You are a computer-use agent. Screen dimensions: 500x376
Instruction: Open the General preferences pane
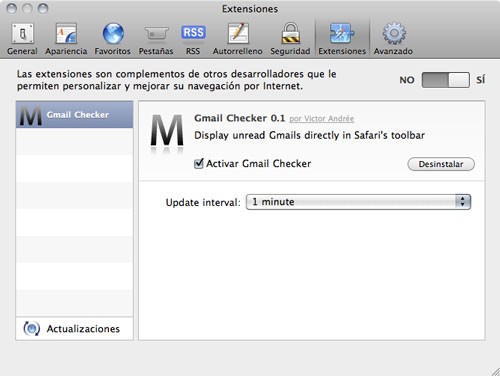(x=22, y=39)
